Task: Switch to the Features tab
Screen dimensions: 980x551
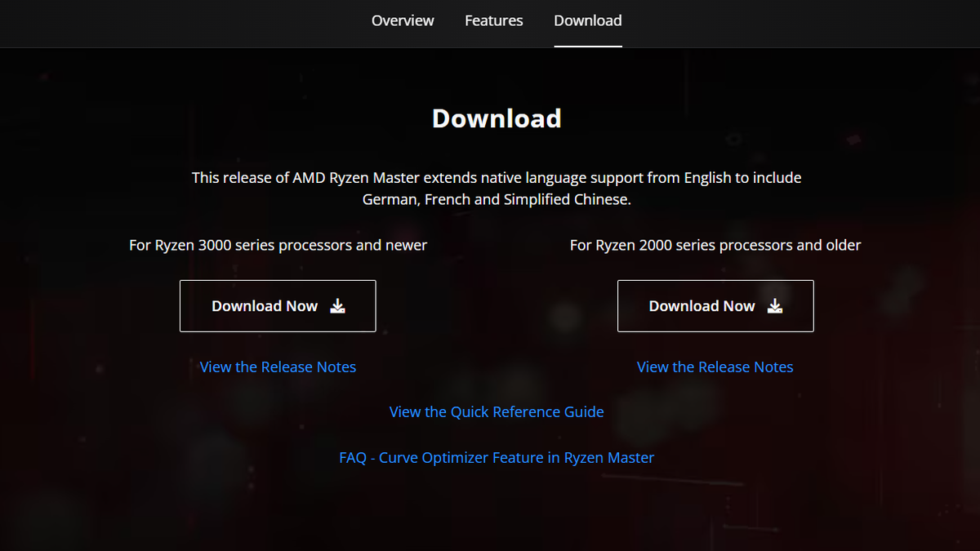Action: coord(494,20)
